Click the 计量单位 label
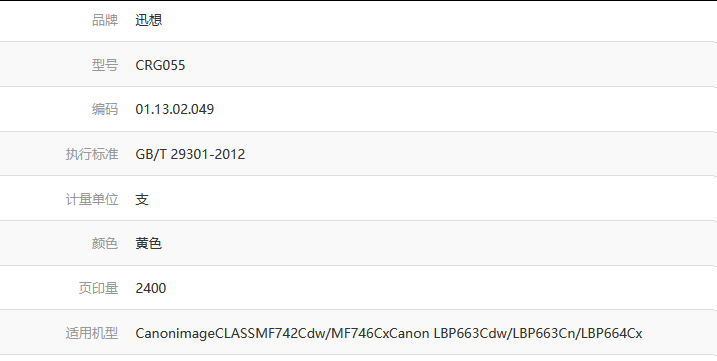This screenshot has height=361, width=717. pyautogui.click(x=92, y=199)
